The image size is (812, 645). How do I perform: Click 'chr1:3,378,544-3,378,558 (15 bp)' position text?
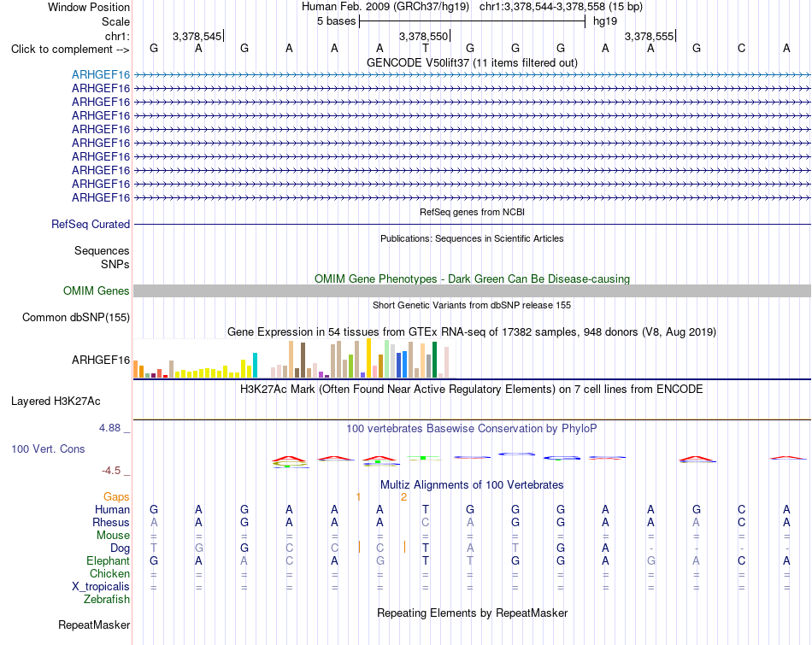pos(561,7)
